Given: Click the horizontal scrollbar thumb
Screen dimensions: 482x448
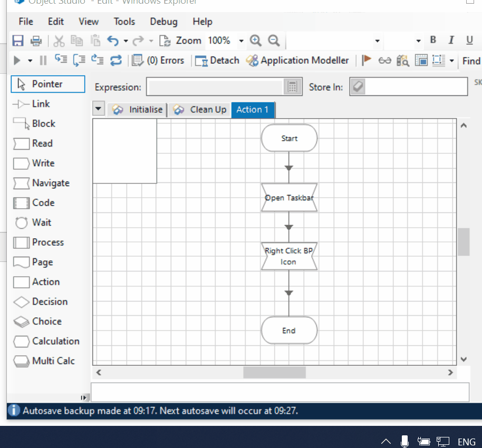Looking at the screenshot, I should tap(274, 373).
